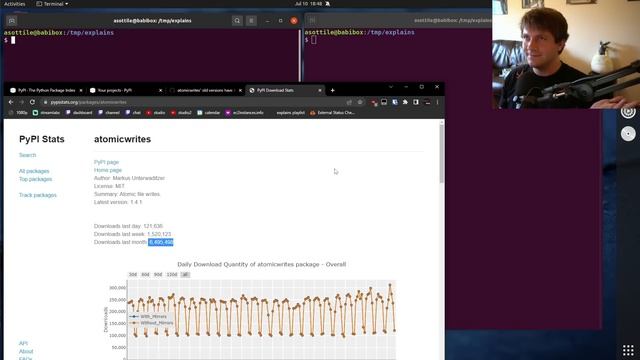Open the Home page link
The width and height of the screenshot is (640, 360).
point(108,170)
